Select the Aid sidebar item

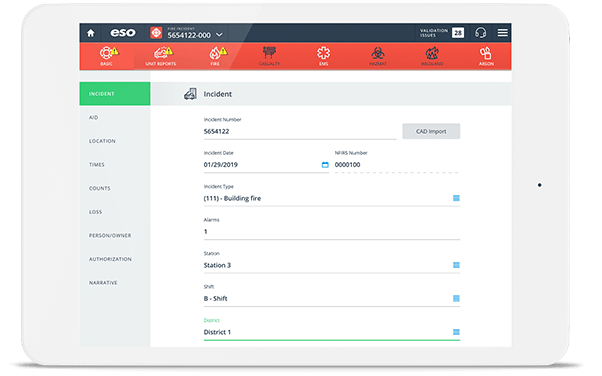115,118
